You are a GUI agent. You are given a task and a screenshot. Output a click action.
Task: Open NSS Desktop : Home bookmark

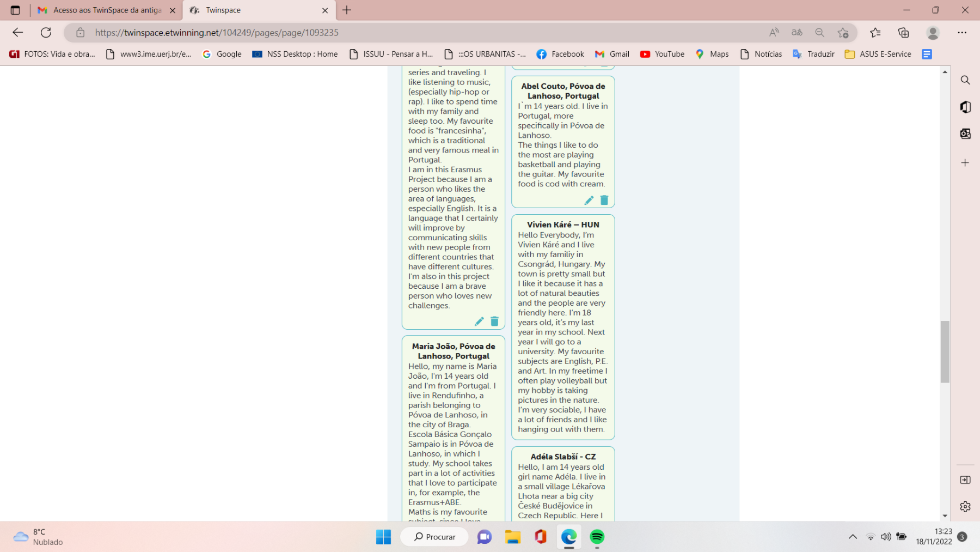tap(295, 54)
